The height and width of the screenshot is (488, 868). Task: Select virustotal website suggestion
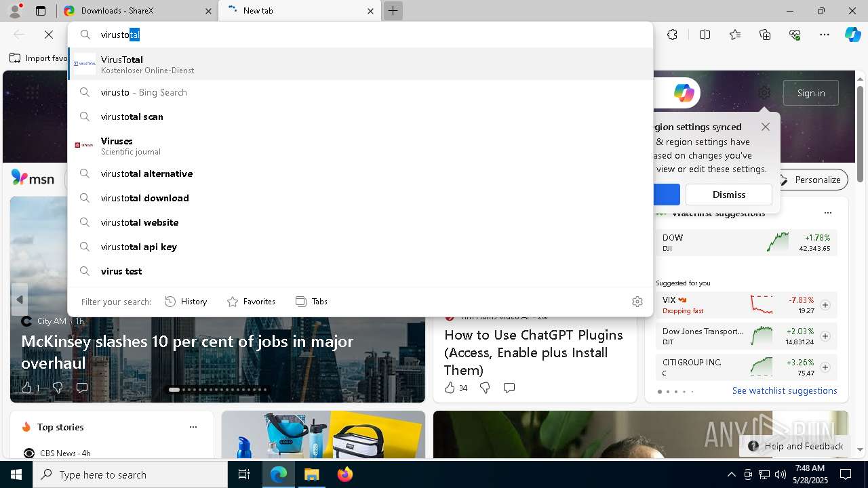[x=360, y=222]
